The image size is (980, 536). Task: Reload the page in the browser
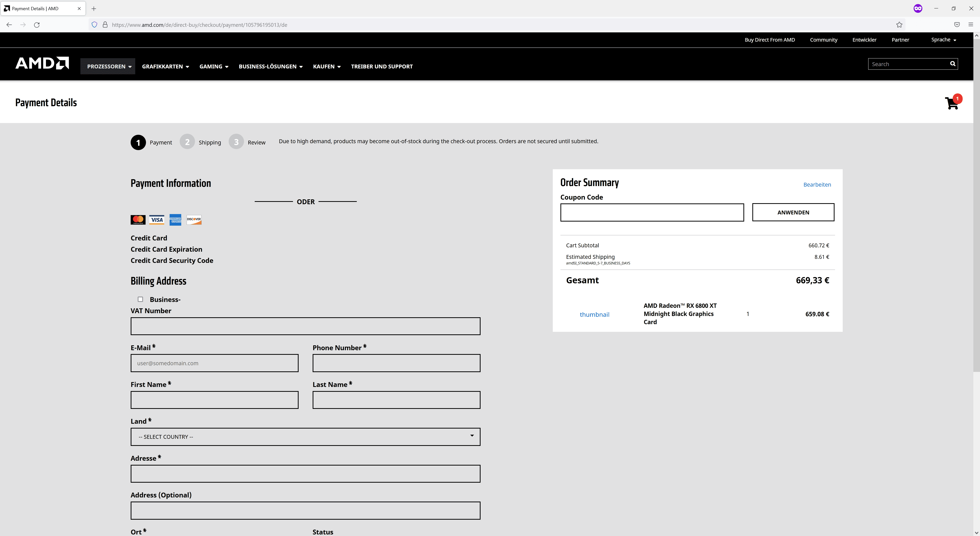37,25
